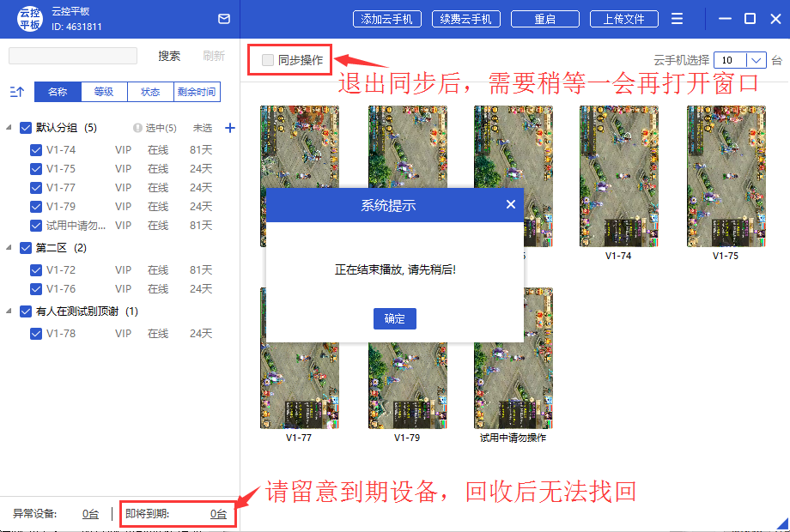Click the 云手机选择 label
790x532 pixels.
coord(682,60)
